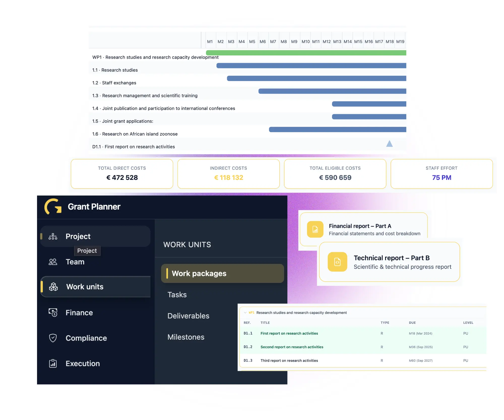Click the Grant Planner logo icon
This screenshot has height=420, width=504.
pos(53,207)
